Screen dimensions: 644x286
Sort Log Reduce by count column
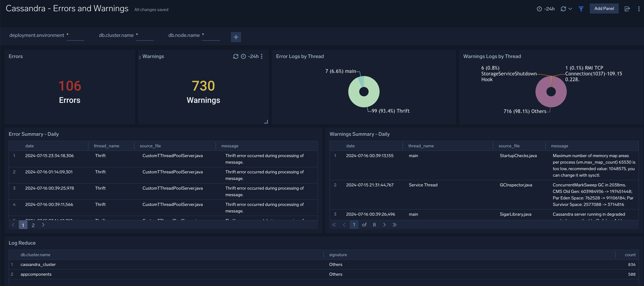tap(630, 255)
